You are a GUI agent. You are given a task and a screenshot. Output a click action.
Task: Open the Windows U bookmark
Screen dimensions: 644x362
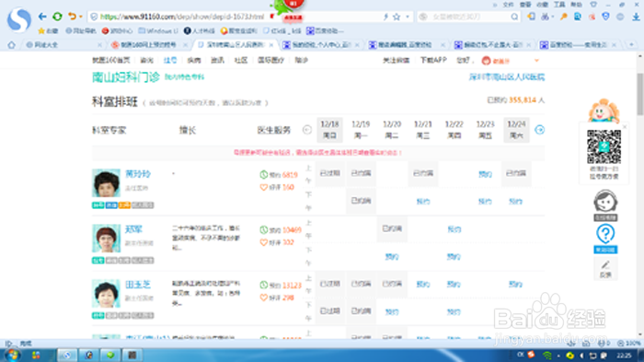point(158,30)
